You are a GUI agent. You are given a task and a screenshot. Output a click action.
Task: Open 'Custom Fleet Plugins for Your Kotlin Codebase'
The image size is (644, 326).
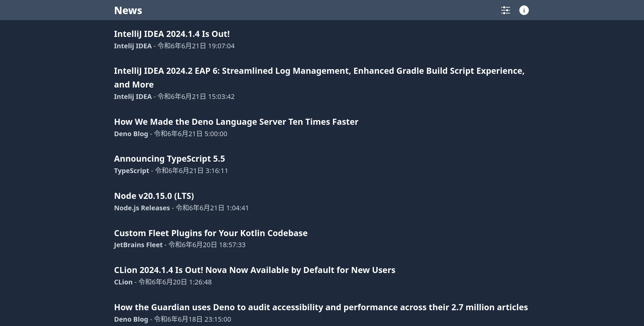point(211,233)
